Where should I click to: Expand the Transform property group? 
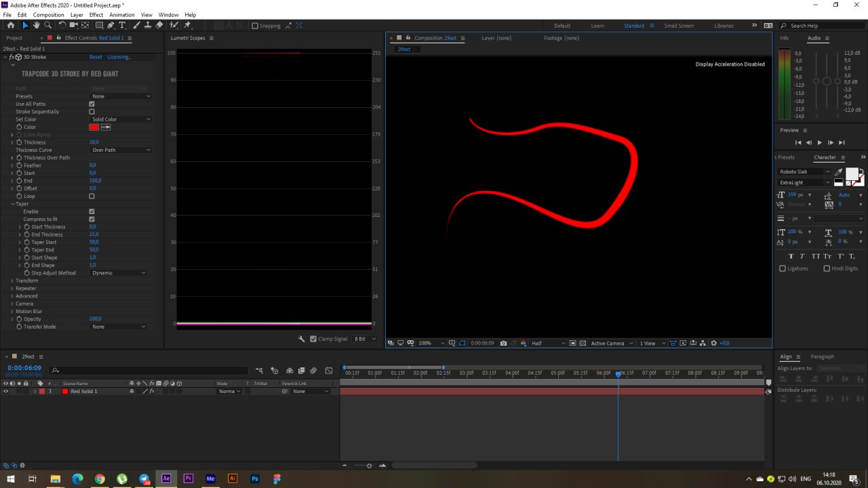coord(12,281)
